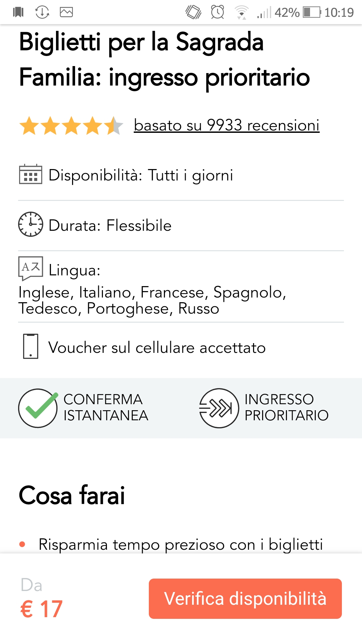This screenshot has width=362, height=644.
Task: Tap the green checkmark confirmation icon
Action: pyautogui.click(x=38, y=408)
